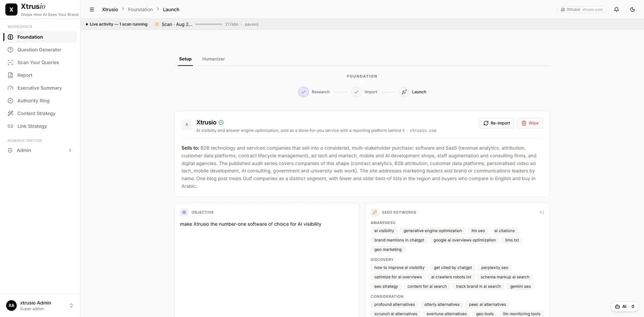Click the Seed Keywords key icon
The image size is (644, 317).
point(375,212)
